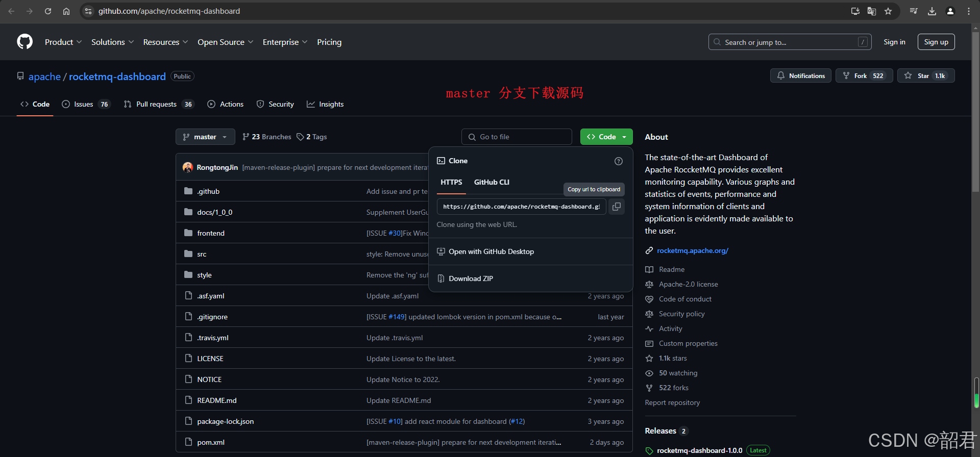Image resolution: width=980 pixels, height=457 pixels.
Task: Open browser home page icon
Action: [66, 11]
